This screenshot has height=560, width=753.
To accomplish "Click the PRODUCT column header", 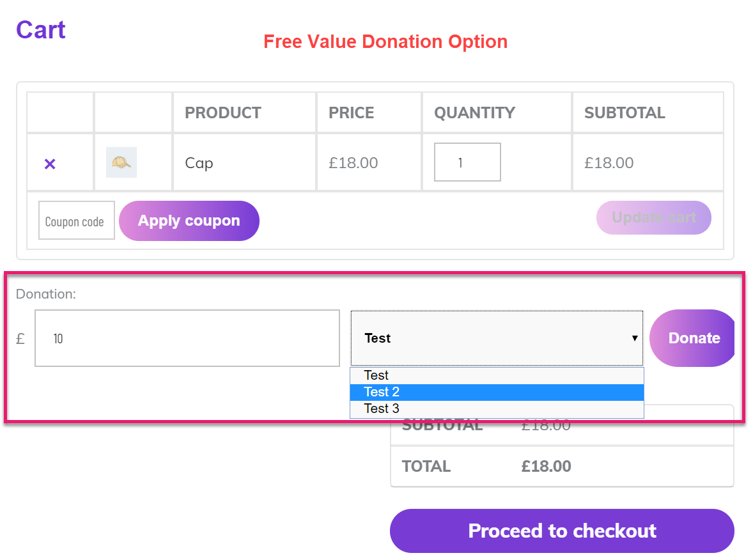I will (223, 113).
